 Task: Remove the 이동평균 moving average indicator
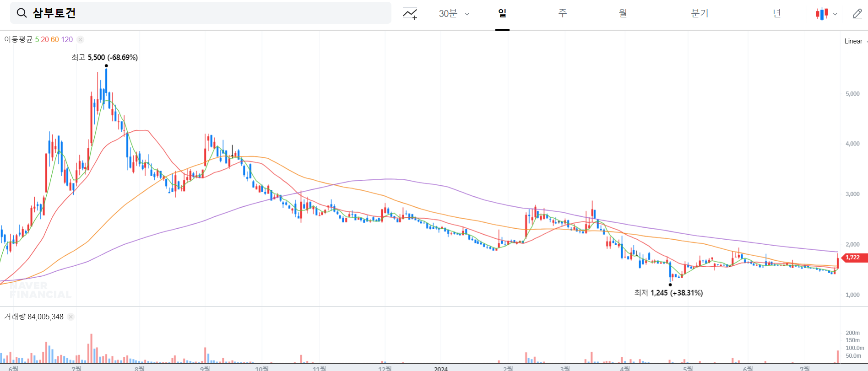tap(80, 40)
